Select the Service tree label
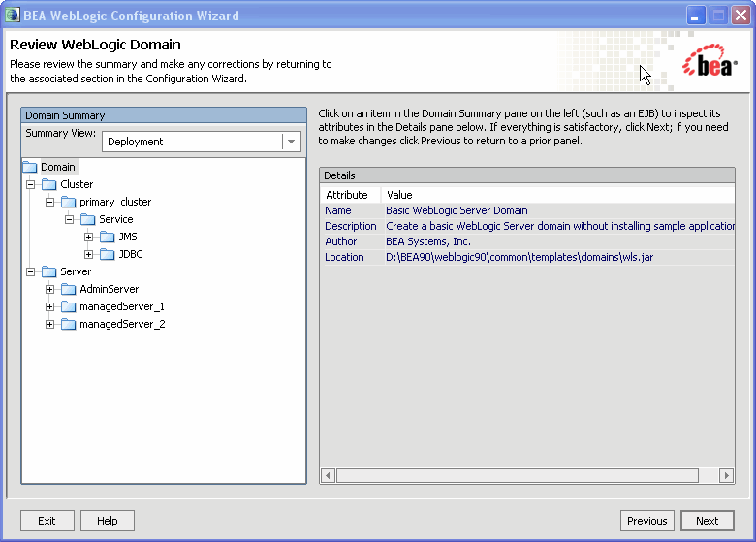756x542 pixels. (x=115, y=219)
